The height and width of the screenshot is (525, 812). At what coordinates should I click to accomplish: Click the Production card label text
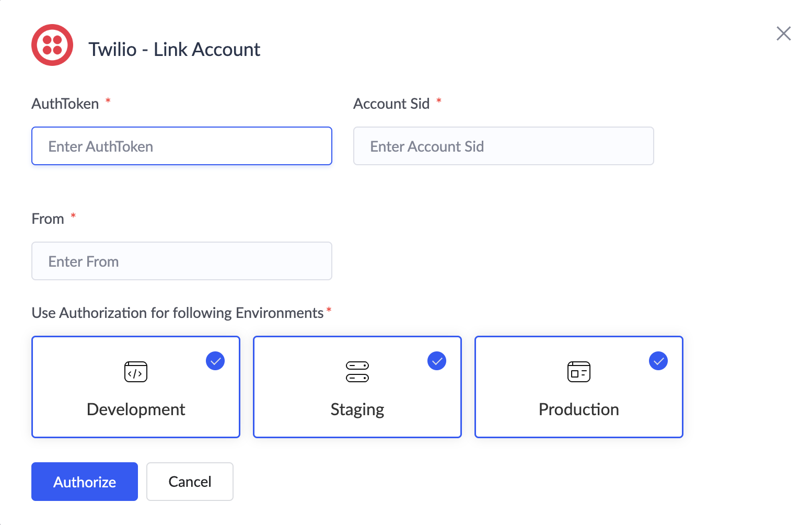[x=578, y=409]
